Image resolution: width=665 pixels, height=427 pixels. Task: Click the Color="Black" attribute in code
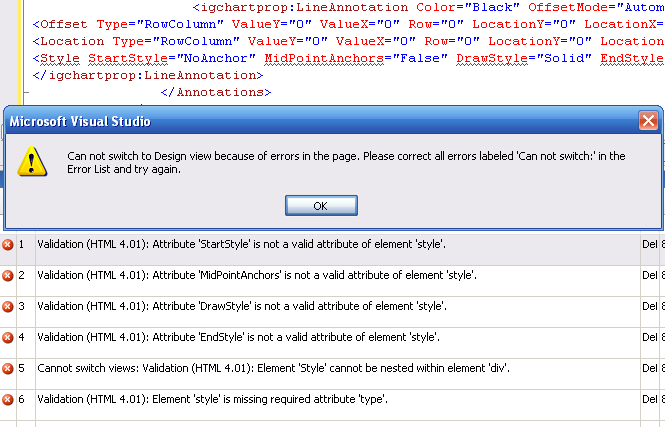click(468, 7)
